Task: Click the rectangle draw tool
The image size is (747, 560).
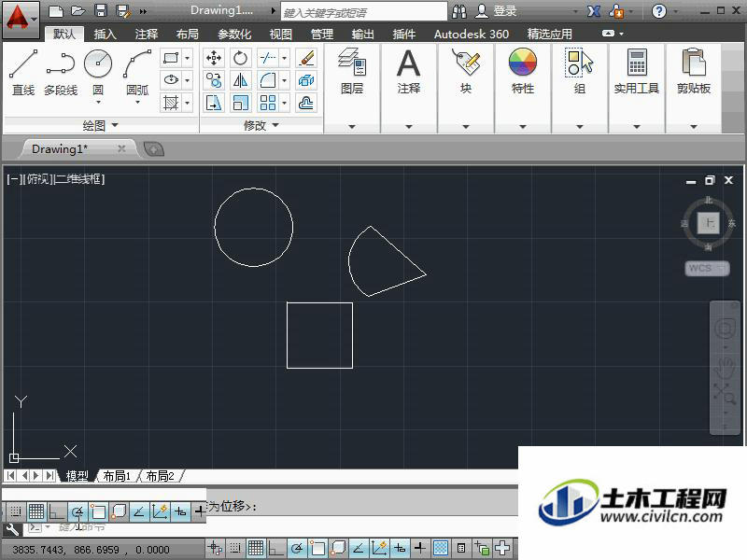Action: coord(171,58)
